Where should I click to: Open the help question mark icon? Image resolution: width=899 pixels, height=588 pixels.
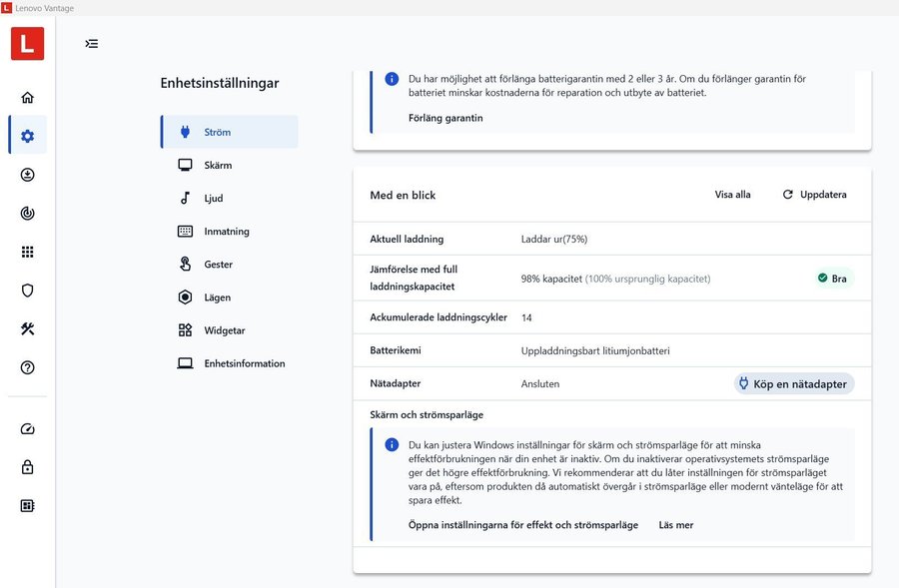pyautogui.click(x=27, y=367)
